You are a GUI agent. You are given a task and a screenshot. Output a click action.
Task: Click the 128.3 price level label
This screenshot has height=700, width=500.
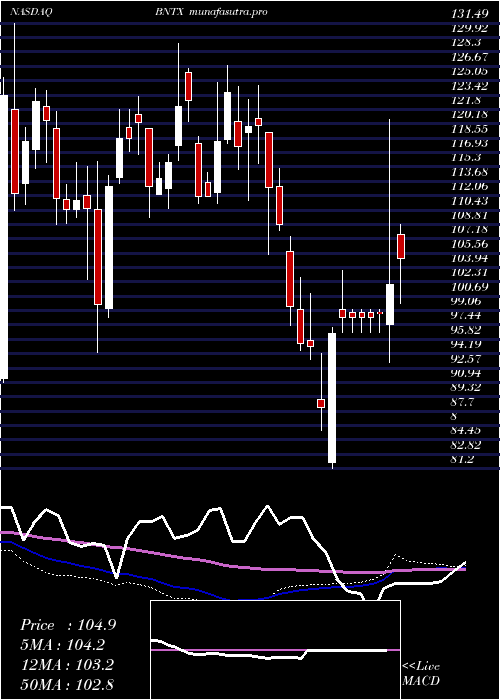[x=467, y=42]
